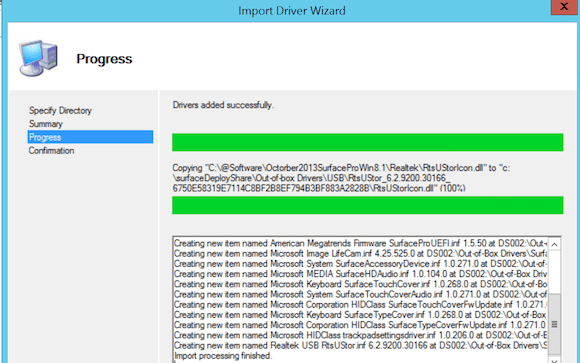Close the Import Driver Wizard window
The height and width of the screenshot is (363, 580).
click(564, 7)
